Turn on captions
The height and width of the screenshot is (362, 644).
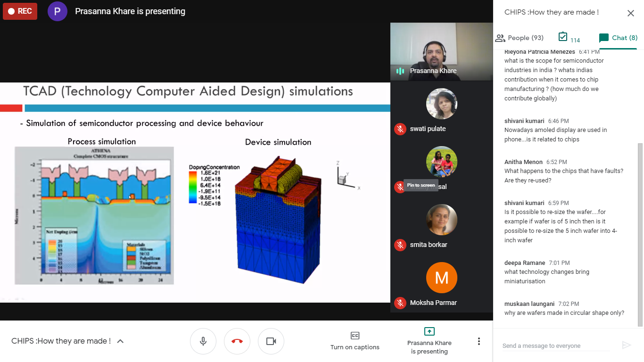tap(355, 341)
